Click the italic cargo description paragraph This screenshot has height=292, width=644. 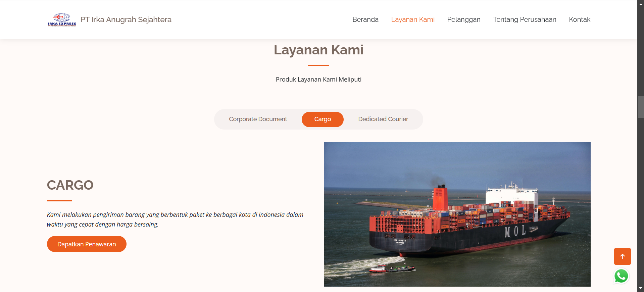click(175, 219)
